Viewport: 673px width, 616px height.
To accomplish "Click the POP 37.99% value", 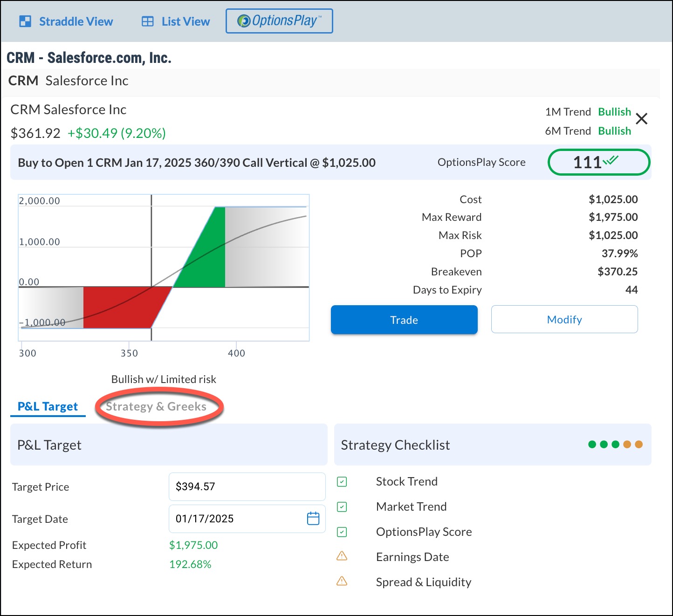I will 619,253.
